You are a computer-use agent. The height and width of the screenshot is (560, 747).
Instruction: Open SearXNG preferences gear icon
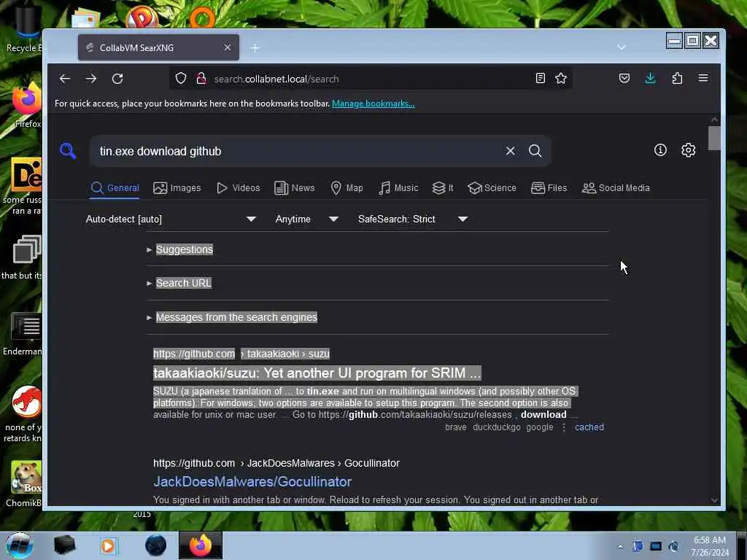pyautogui.click(x=688, y=150)
